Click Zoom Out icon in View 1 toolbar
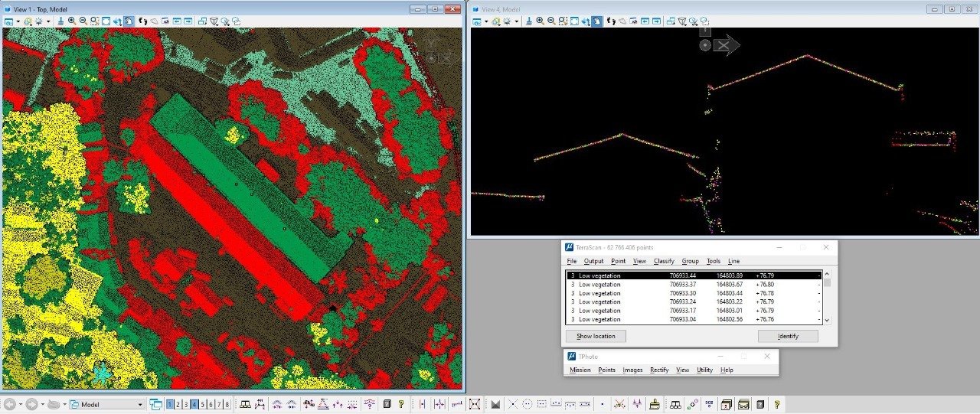Viewport: 980px width, 414px height. [x=83, y=21]
